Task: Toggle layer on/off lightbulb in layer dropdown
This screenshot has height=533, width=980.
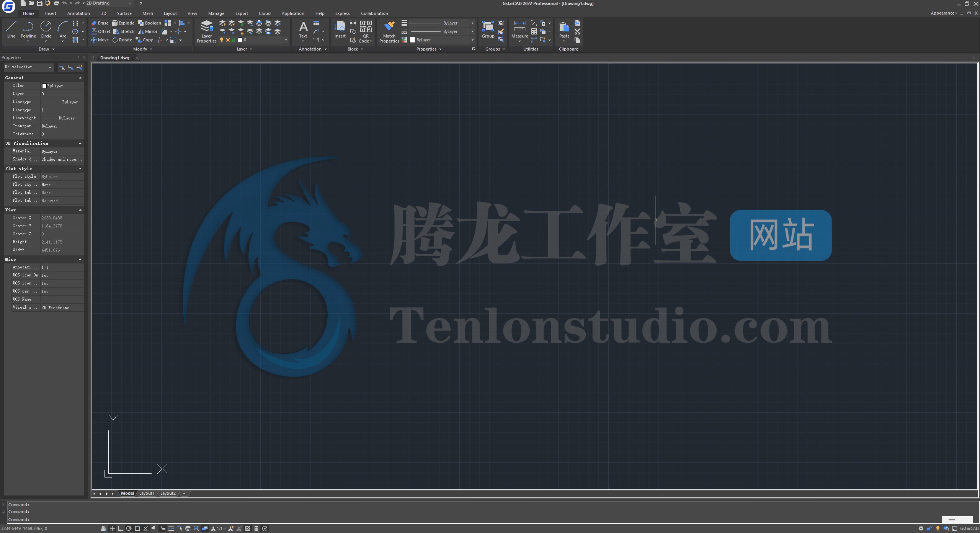Action: pyautogui.click(x=222, y=40)
